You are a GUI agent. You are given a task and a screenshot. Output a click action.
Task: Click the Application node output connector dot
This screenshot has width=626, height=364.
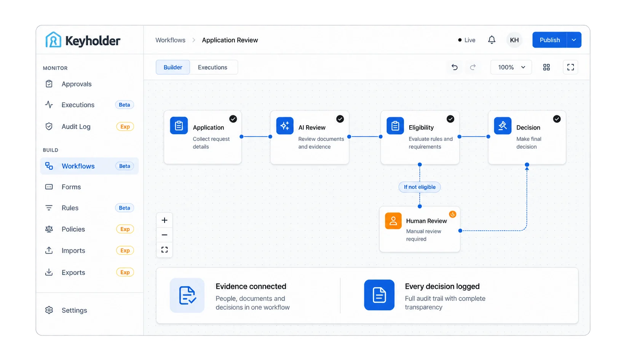241,137
